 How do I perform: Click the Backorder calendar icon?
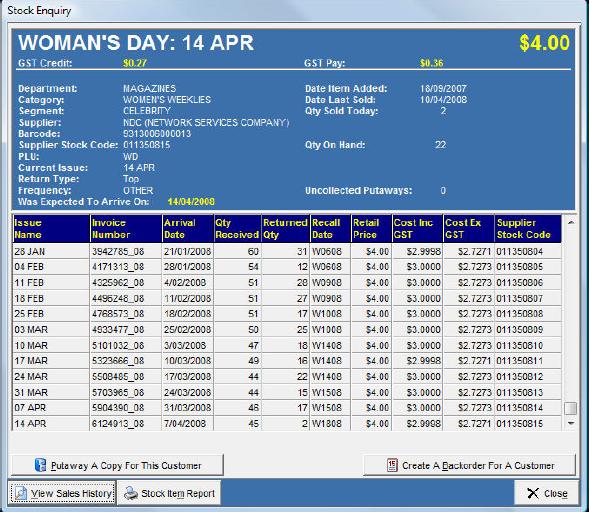click(x=392, y=465)
